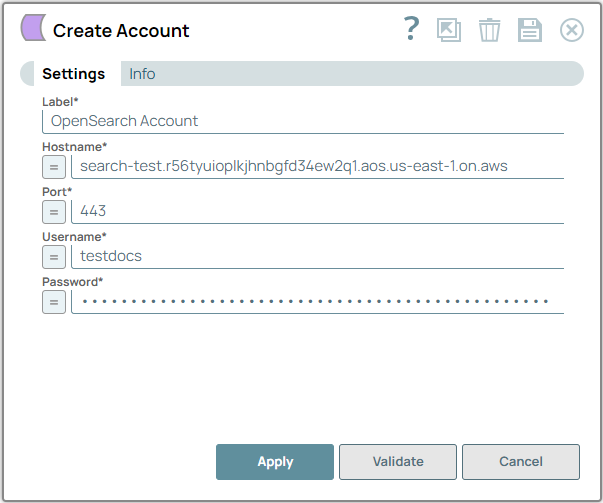Viewport: 603px width, 503px height.
Task: Toggle expression mode for Password field
Action: [54, 302]
